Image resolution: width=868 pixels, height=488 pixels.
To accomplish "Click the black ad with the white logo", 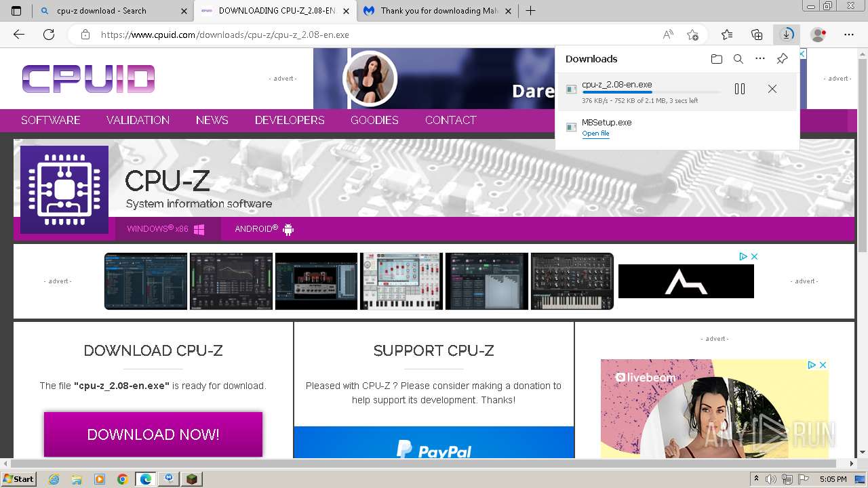I will pos(686,281).
